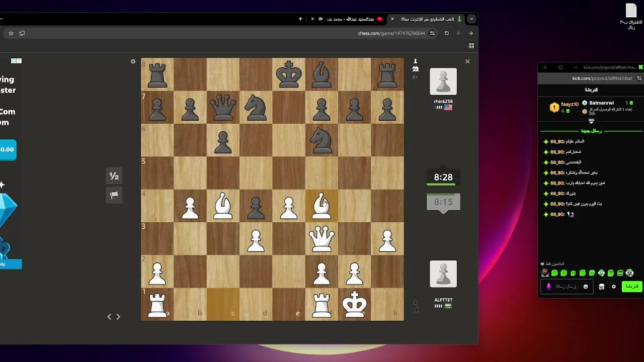Bookmark page with the star icon
The image size is (644, 362).
(11, 33)
